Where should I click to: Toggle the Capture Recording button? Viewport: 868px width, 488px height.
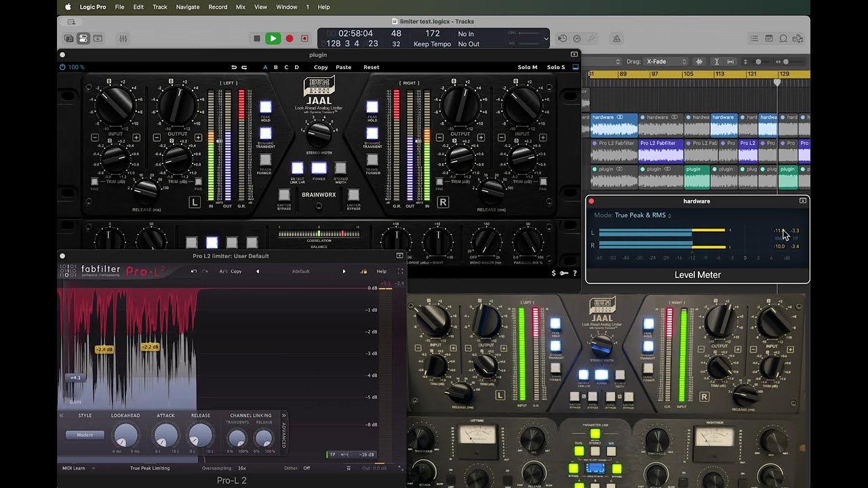coord(304,39)
